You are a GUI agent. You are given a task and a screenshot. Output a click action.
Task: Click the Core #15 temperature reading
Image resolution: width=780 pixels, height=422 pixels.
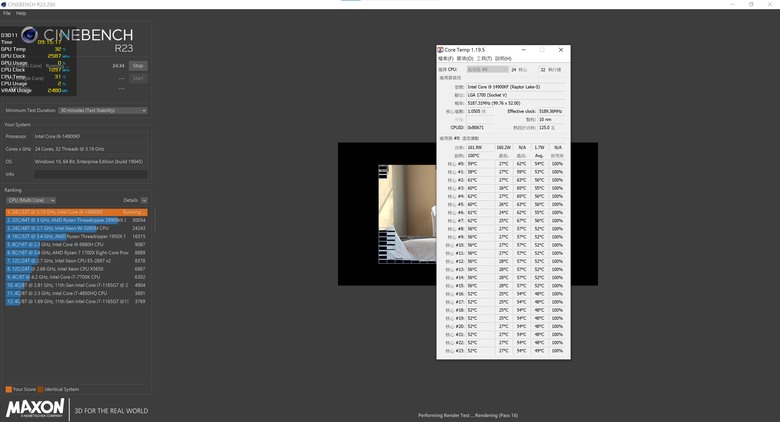480,286
